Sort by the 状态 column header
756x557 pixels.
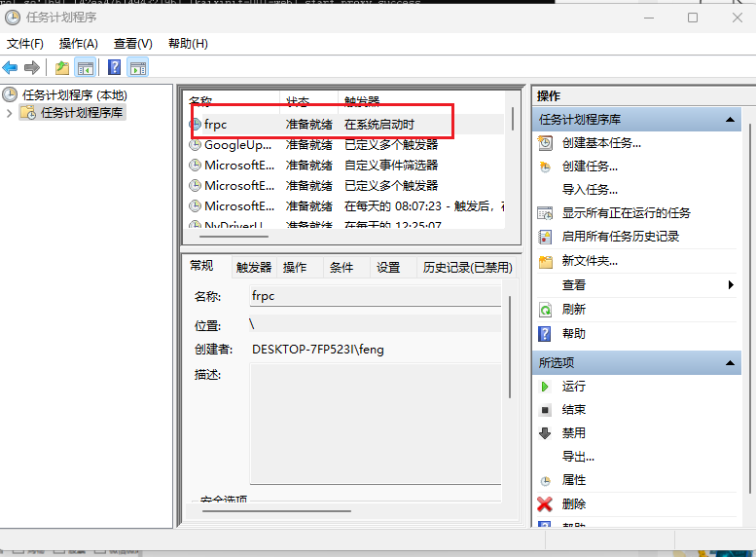click(x=309, y=101)
